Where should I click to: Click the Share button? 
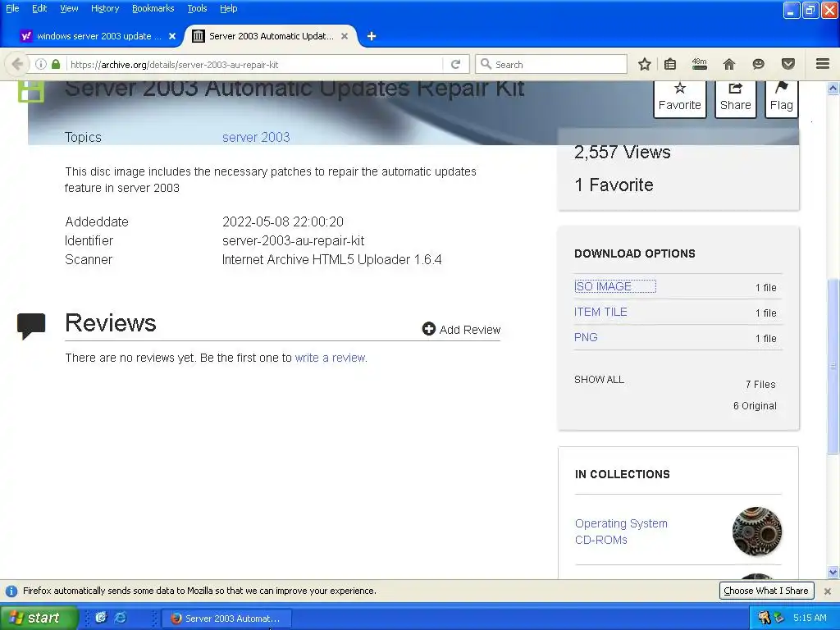pos(735,98)
